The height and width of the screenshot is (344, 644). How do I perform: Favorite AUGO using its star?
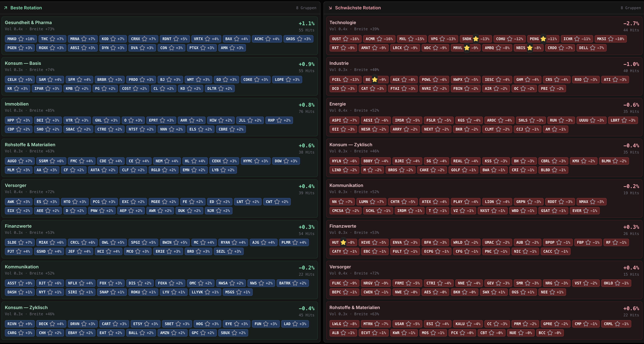tap(21, 161)
